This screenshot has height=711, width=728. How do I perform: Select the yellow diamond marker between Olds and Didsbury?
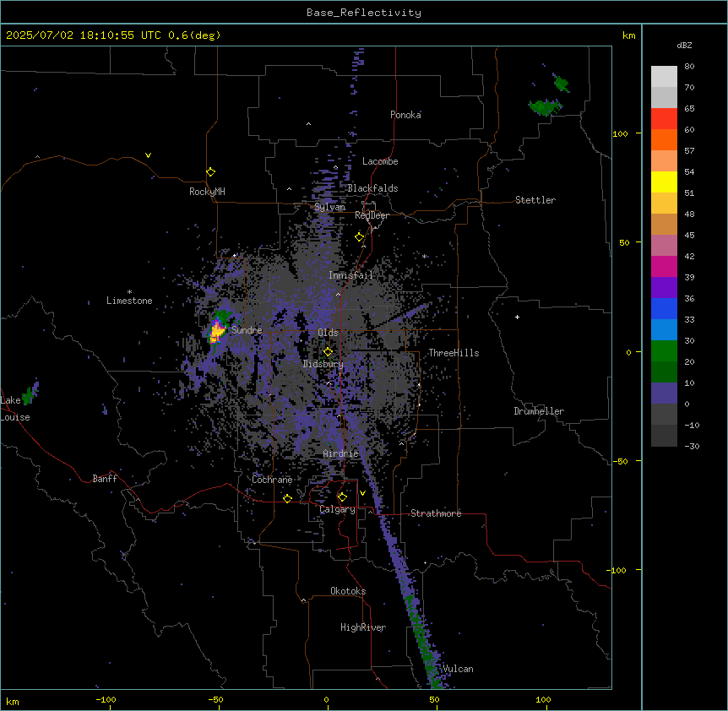[328, 351]
